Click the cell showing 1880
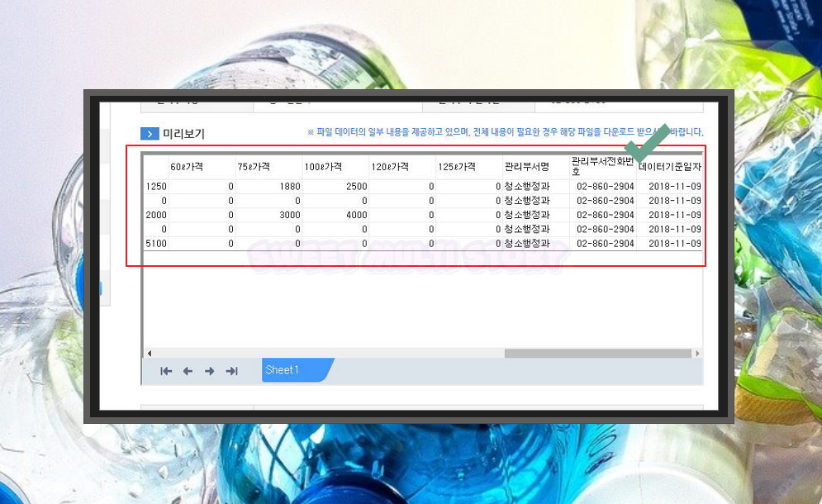This screenshot has height=504, width=822. coord(268,187)
